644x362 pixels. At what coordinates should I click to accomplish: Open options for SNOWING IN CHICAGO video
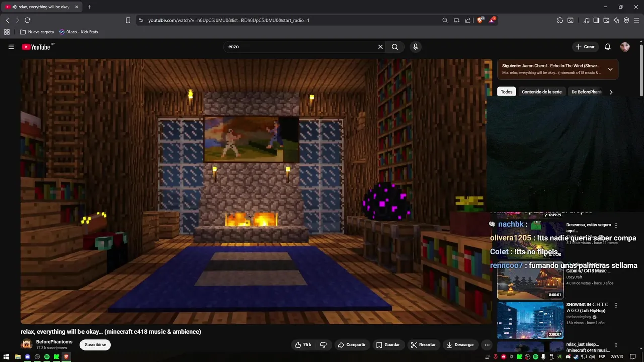(x=616, y=305)
